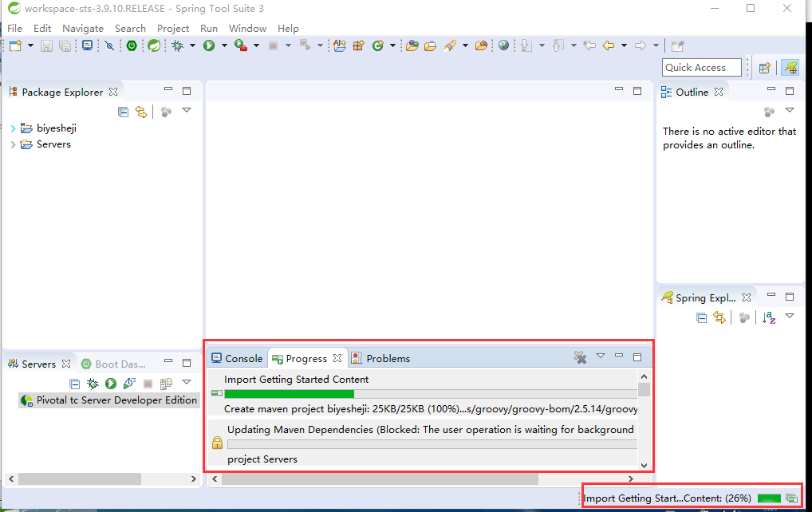
Task: Toggle Link with Editor in Package Explorer
Action: pos(141,112)
